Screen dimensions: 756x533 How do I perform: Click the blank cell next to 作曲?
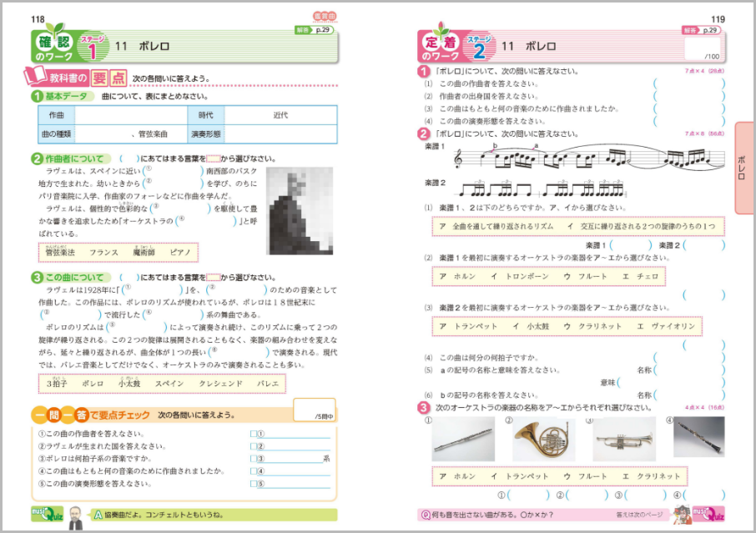[x=131, y=115]
